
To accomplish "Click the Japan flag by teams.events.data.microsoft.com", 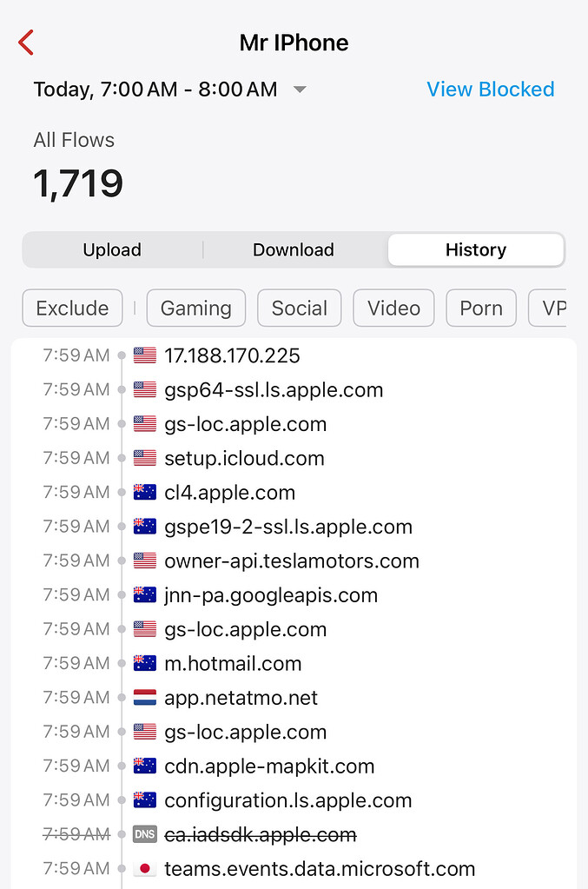I will pyautogui.click(x=144, y=869).
